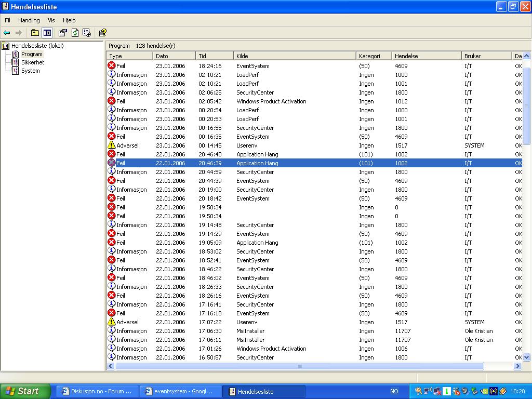Click the Export list toolbar icon
532x399 pixels.
(x=87, y=33)
